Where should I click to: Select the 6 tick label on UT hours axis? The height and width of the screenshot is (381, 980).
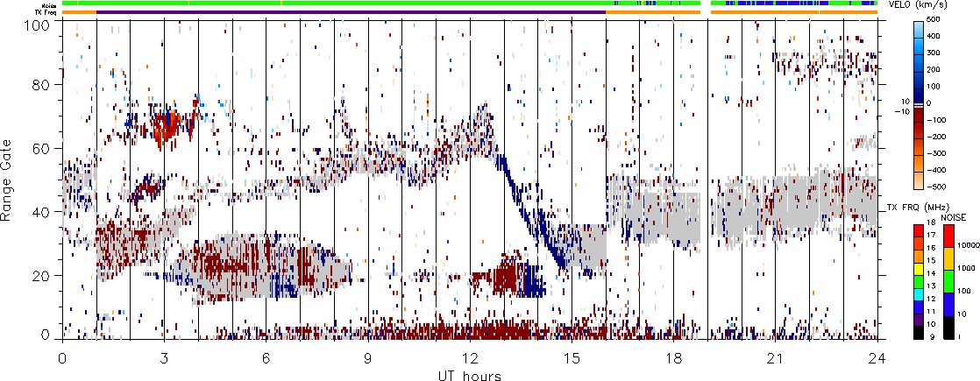[x=266, y=358]
